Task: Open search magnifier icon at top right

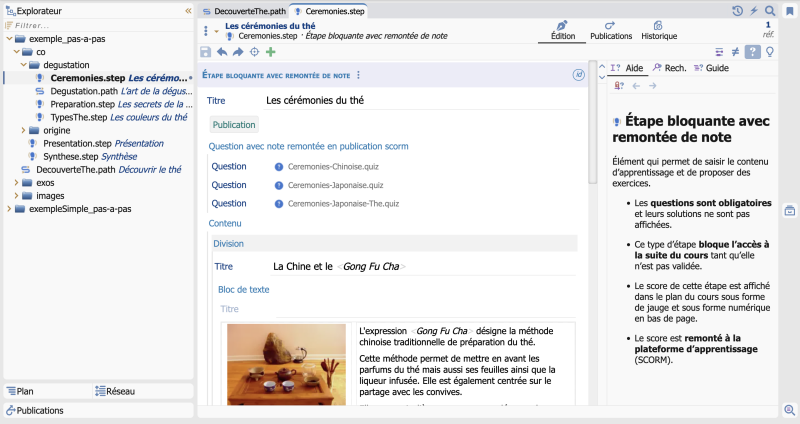Action: 770,11
